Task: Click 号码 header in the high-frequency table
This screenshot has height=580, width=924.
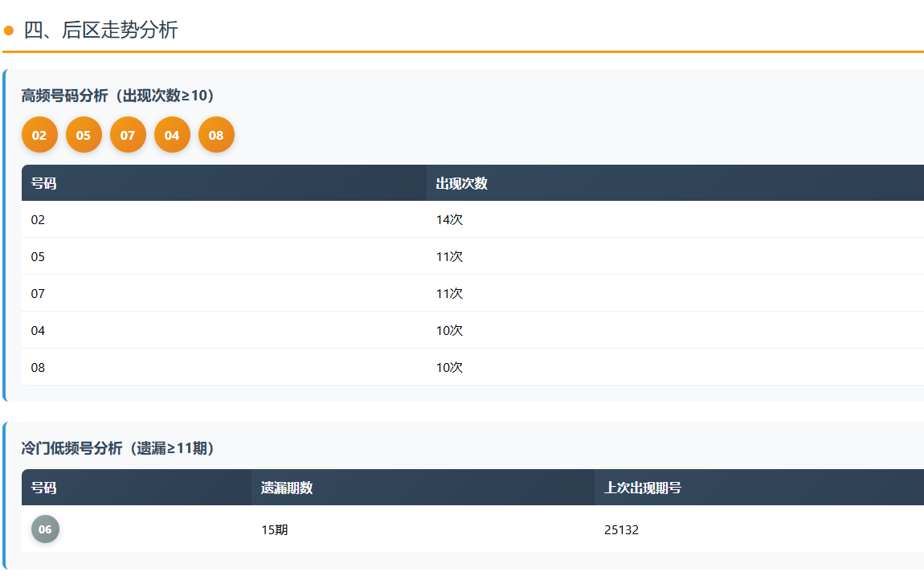Action: [x=43, y=183]
